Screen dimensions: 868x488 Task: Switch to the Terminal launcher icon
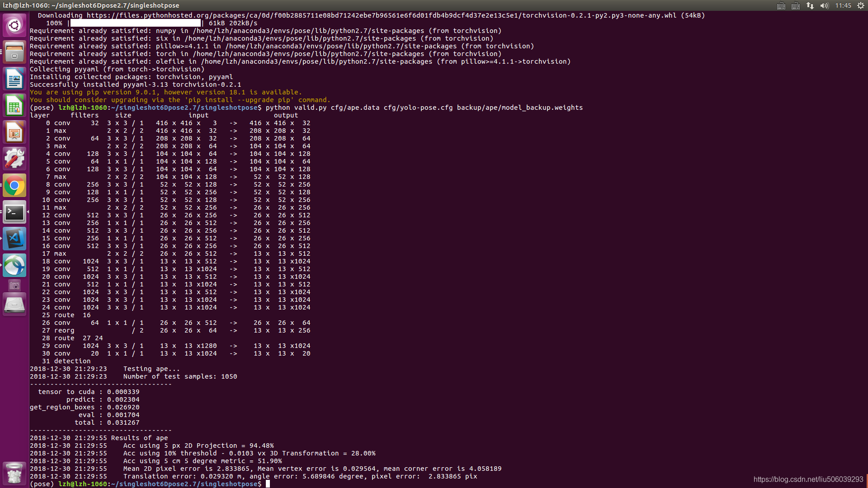point(14,212)
